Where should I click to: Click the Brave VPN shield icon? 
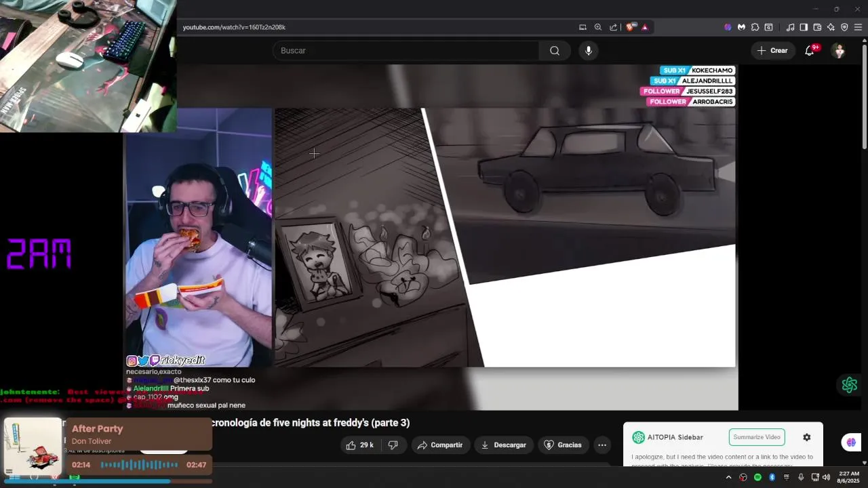pyautogui.click(x=844, y=27)
